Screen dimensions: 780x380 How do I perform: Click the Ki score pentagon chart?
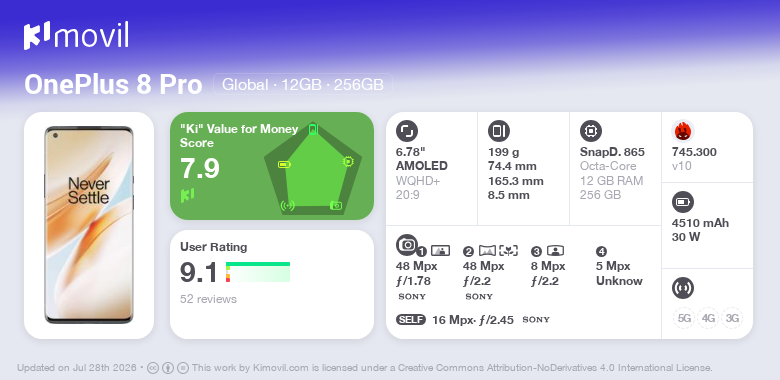pyautogui.click(x=313, y=168)
